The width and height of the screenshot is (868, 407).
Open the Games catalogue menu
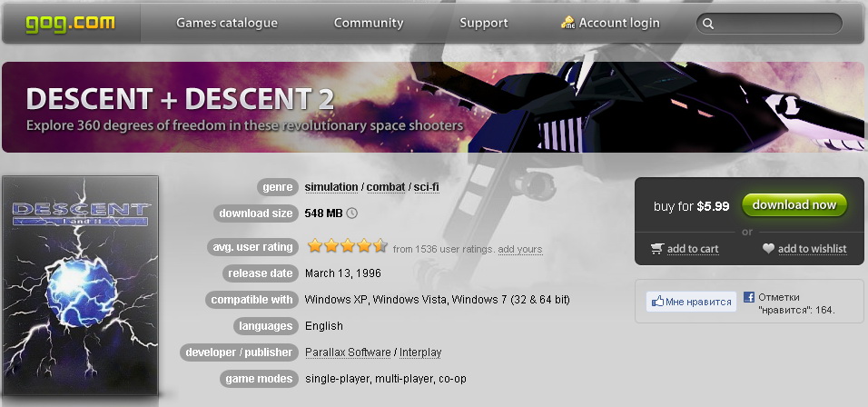pos(227,24)
